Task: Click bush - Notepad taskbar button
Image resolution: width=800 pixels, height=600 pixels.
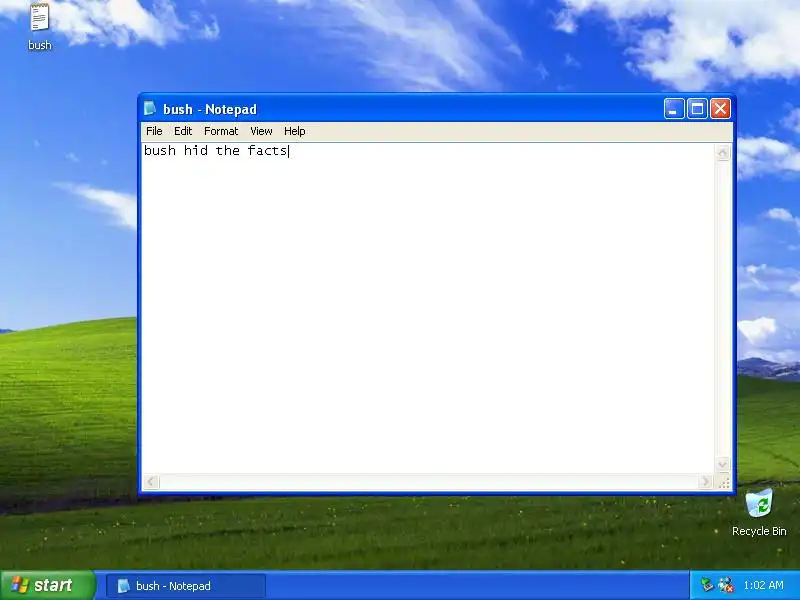Action: tap(186, 586)
